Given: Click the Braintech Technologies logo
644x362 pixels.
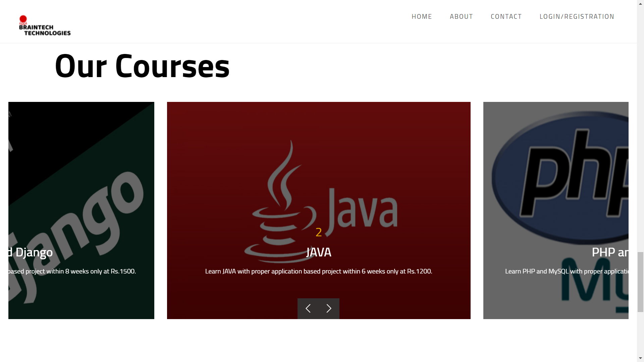Looking at the screenshot, I should (45, 25).
